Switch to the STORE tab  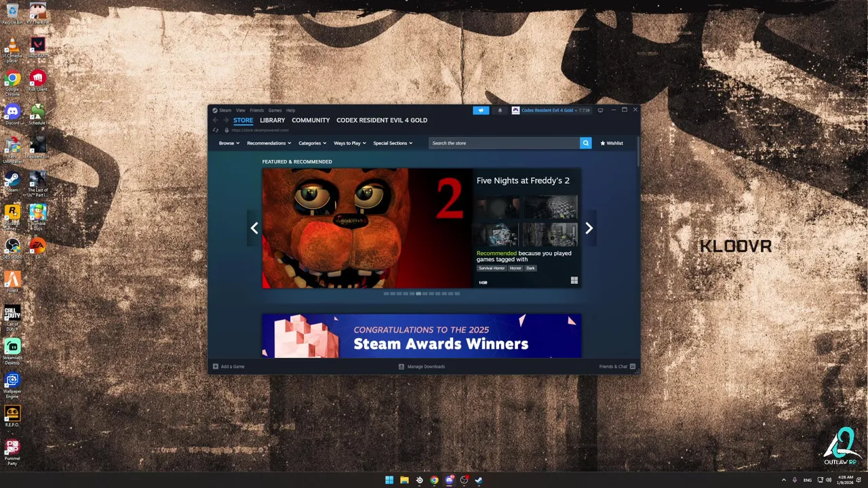click(x=243, y=121)
